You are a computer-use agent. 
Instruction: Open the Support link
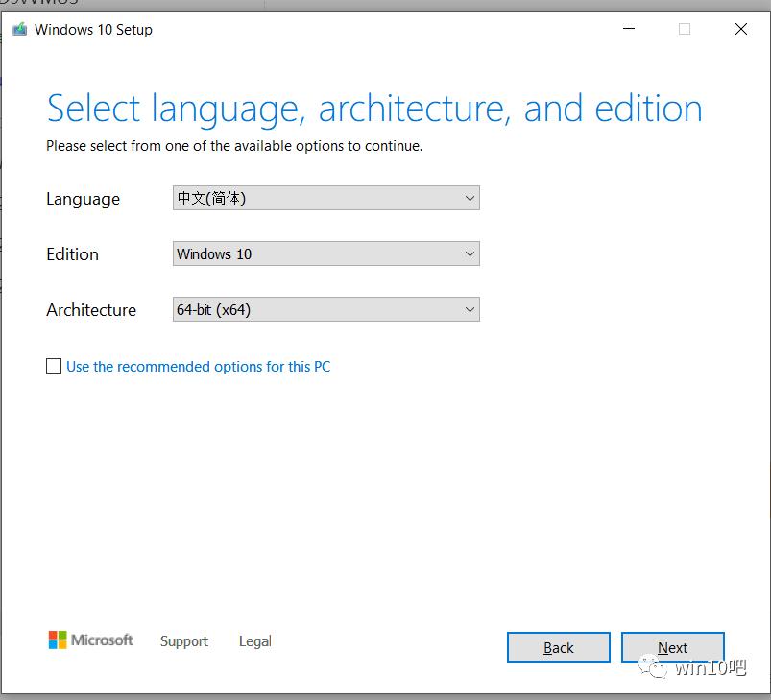(184, 641)
